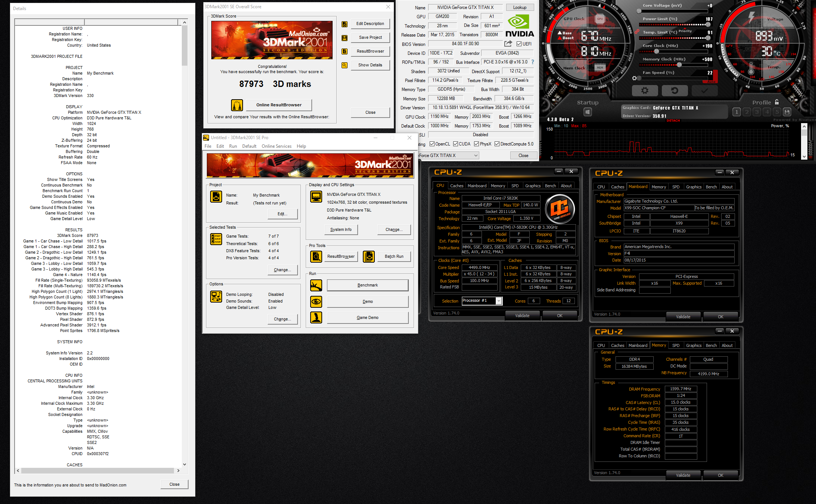Open the Online Services menu

(277, 146)
